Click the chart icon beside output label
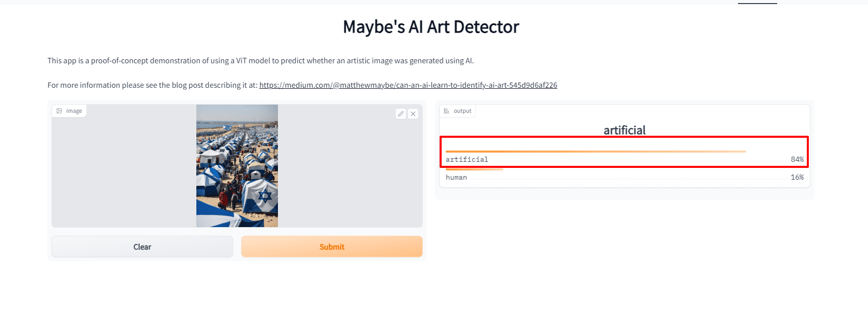 pos(447,111)
